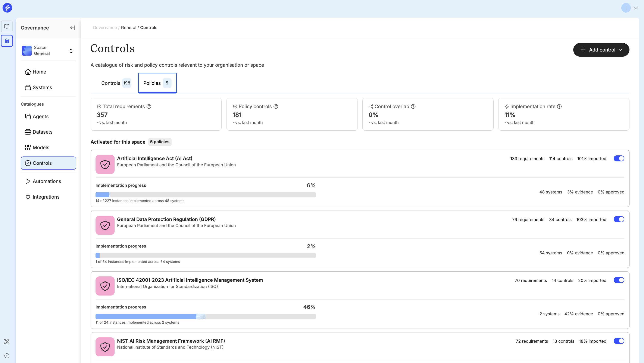Screen dimensions: 644x363
Task: Switch to the Controls tab
Action: (x=116, y=83)
